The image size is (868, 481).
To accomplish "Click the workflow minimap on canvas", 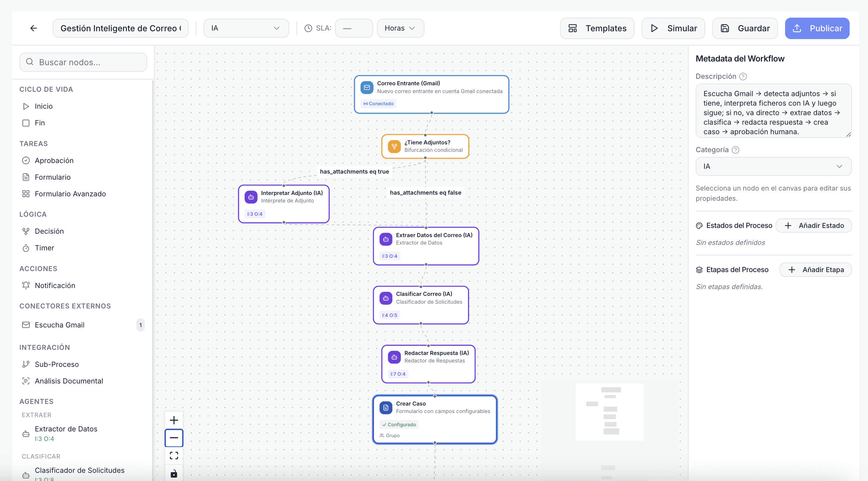I will pyautogui.click(x=609, y=412).
